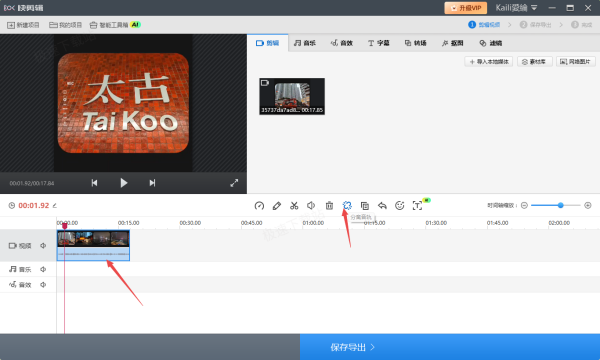The image size is (600, 360).
Task: Click the AI text recognition icon
Action: point(418,205)
